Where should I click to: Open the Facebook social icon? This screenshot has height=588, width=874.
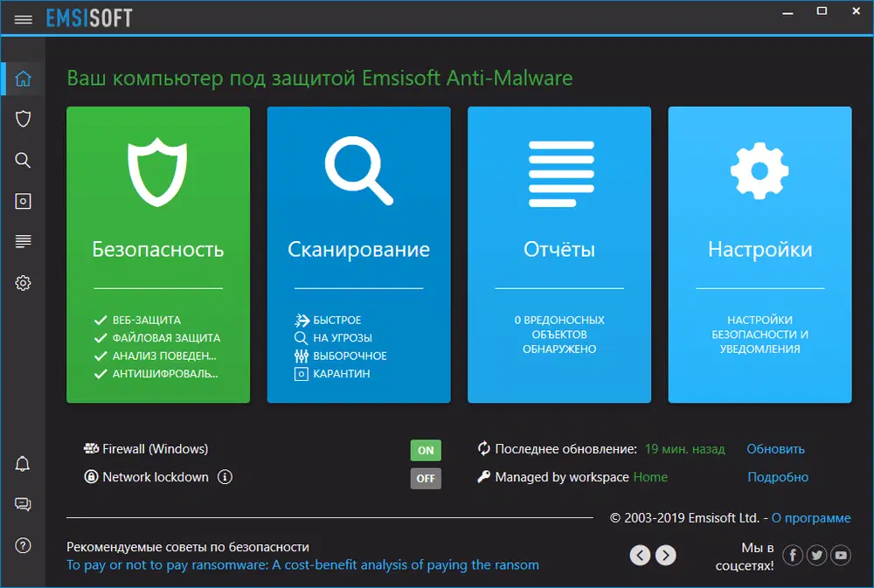793,555
